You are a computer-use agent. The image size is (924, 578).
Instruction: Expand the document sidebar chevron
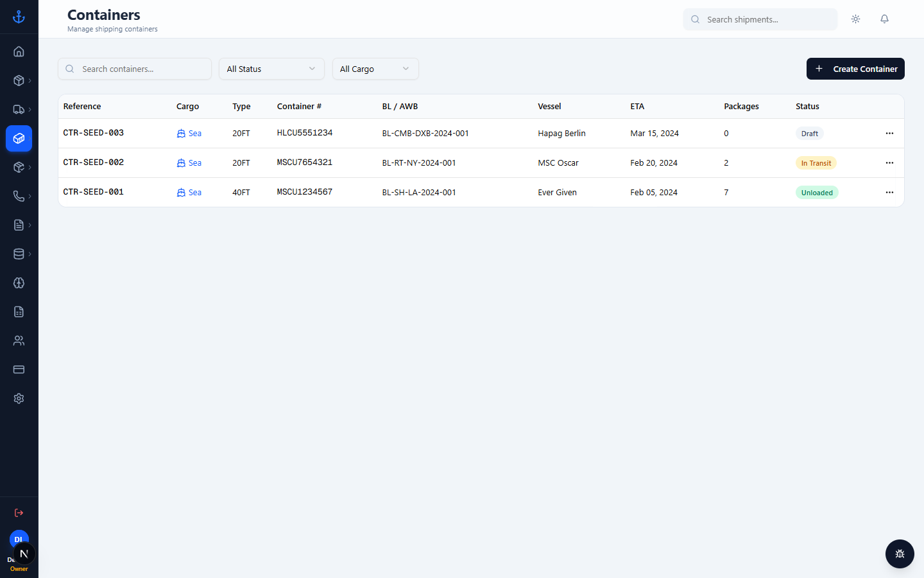[30, 225]
